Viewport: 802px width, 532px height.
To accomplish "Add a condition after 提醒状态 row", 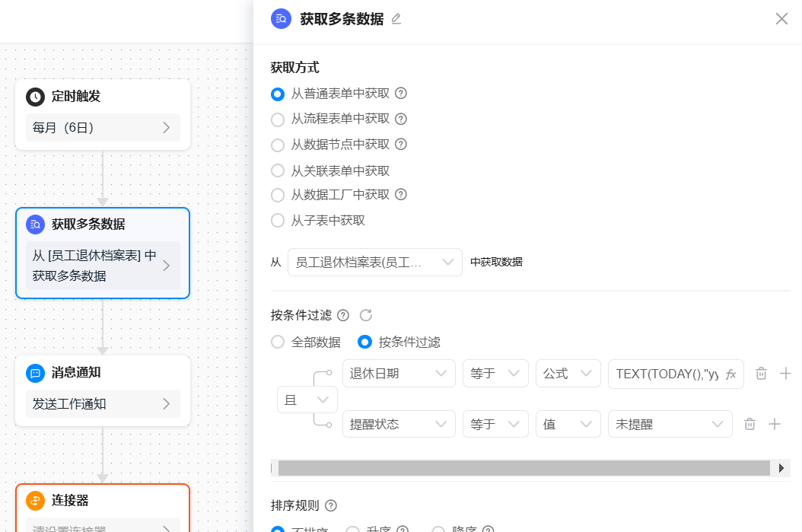I will [x=775, y=424].
